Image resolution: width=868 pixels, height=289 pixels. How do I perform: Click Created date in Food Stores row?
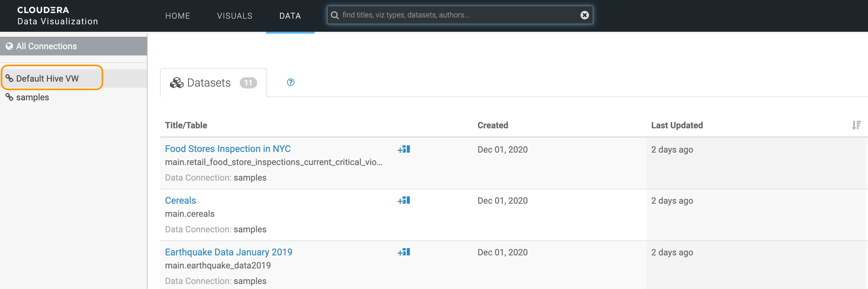pos(502,150)
